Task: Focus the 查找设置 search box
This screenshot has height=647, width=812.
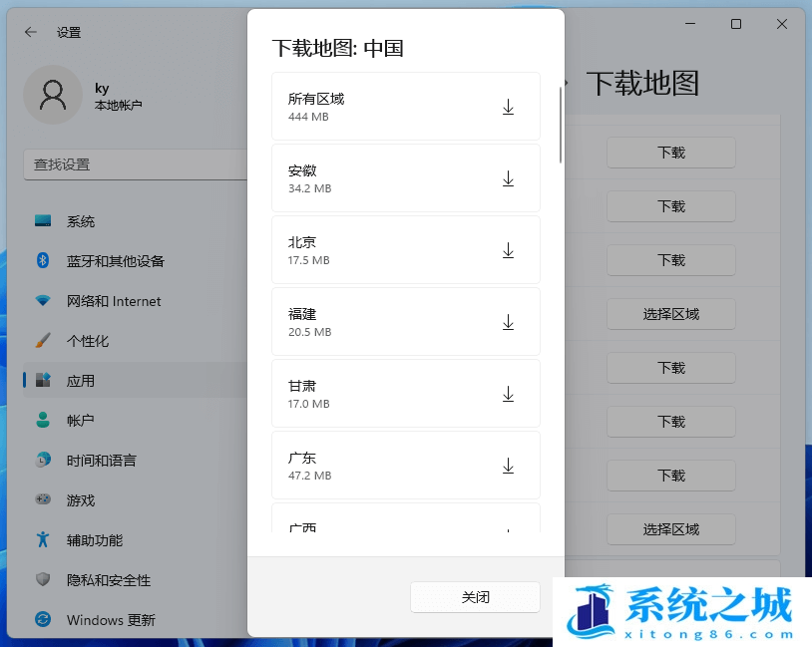Action: click(x=135, y=164)
